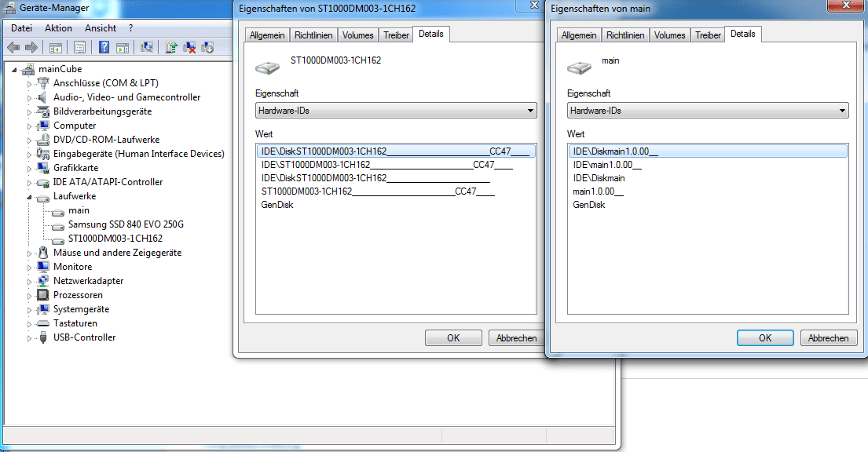Switch to Treiber tab in ST1000DM003-1CH162 window
Viewport: 868px width, 452px height.
397,35
